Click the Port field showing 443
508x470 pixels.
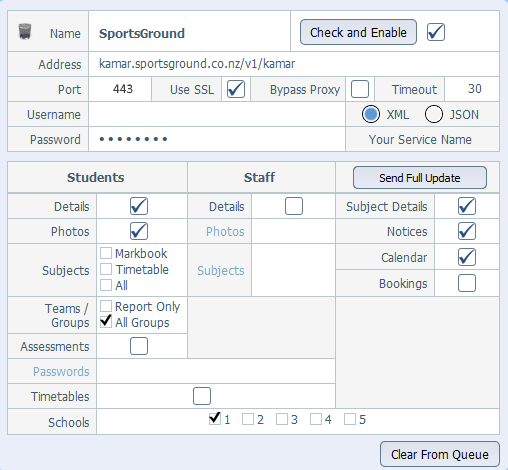pos(120,89)
